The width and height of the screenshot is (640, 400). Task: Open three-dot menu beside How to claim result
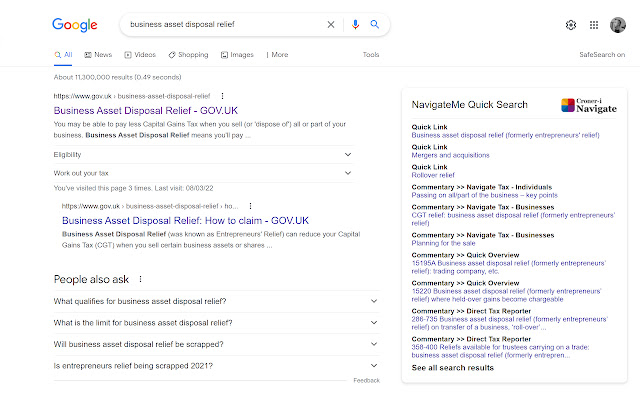(x=251, y=206)
